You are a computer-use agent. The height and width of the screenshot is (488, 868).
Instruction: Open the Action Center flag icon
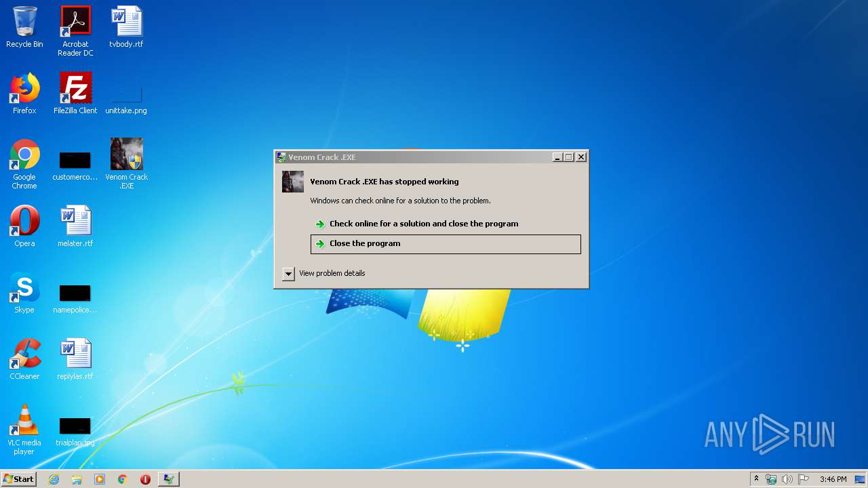tap(804, 479)
